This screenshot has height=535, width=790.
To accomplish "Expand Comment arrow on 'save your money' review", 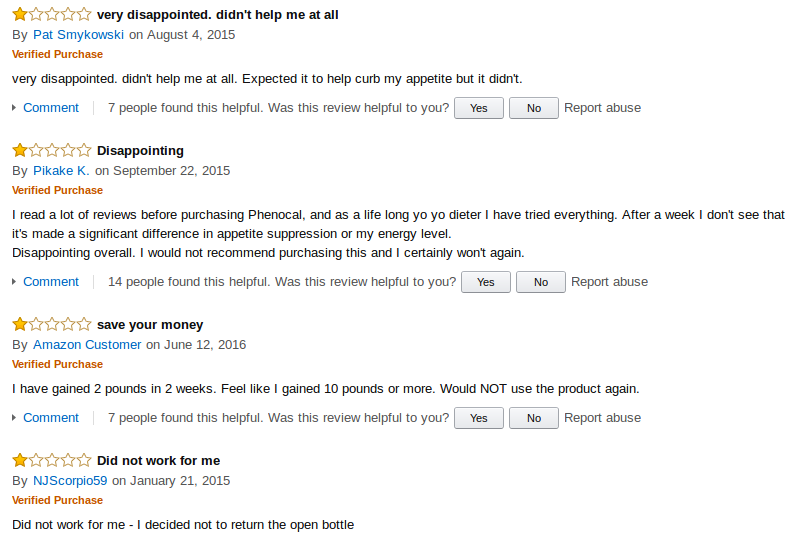I will (x=14, y=418).
